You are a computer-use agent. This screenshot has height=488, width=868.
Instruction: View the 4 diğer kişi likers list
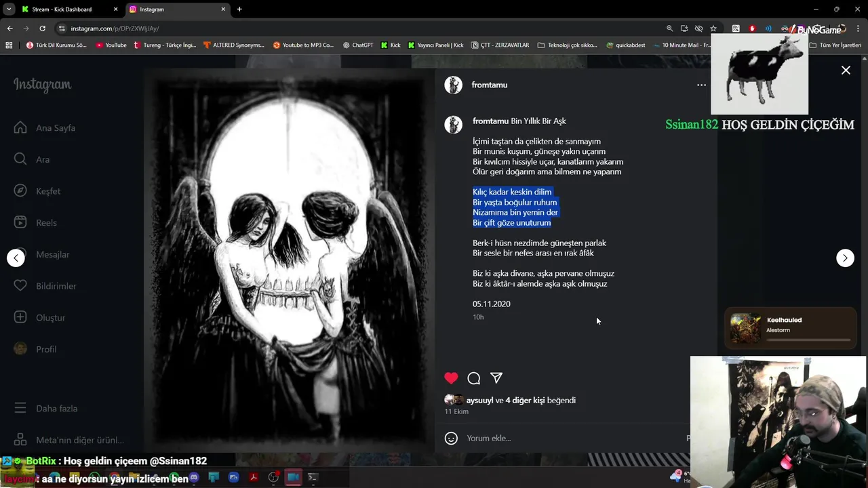point(525,401)
